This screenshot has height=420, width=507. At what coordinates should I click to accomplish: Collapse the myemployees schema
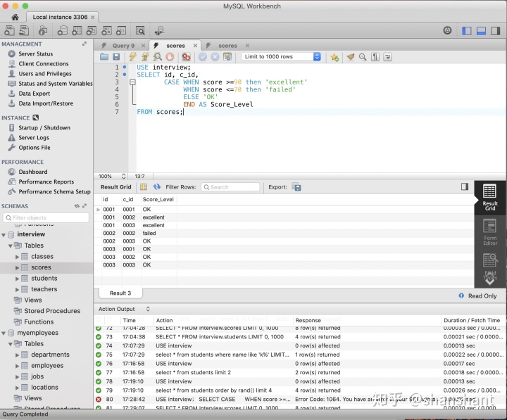click(x=4, y=333)
